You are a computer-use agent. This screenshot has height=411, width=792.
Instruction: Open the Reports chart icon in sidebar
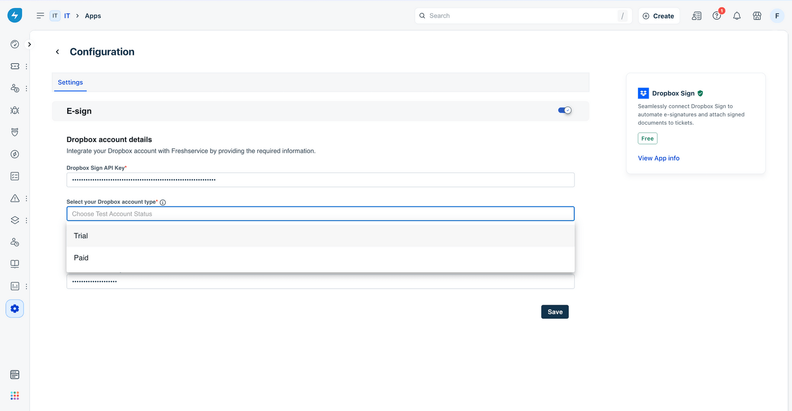click(x=15, y=286)
